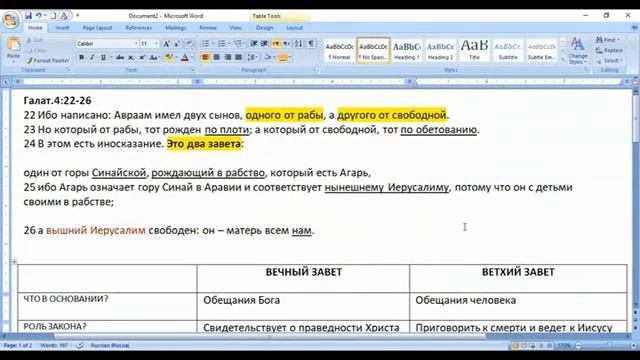Justify the paragraph text
The image size is (640, 360).
point(238,58)
